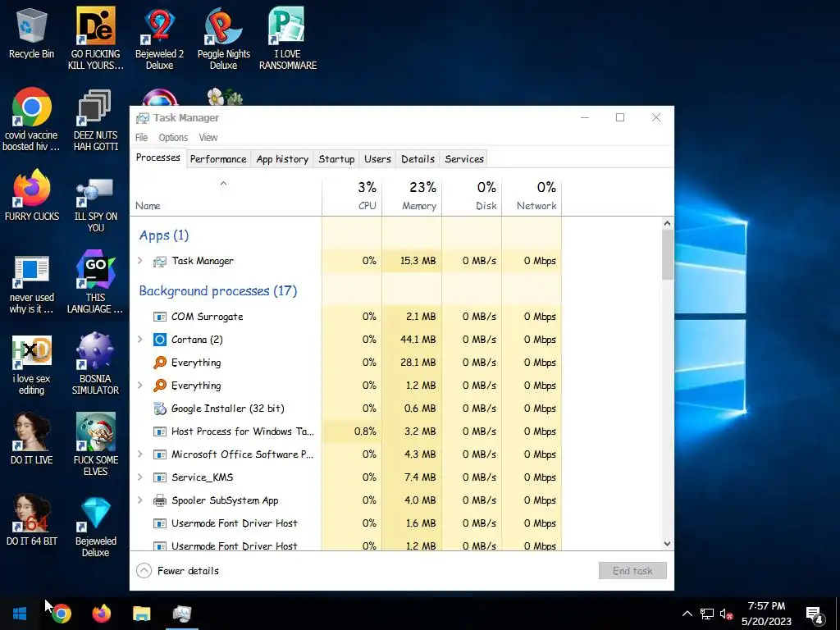Click the COM Surrogate process icon
The height and width of the screenshot is (630, 840).
[160, 316]
